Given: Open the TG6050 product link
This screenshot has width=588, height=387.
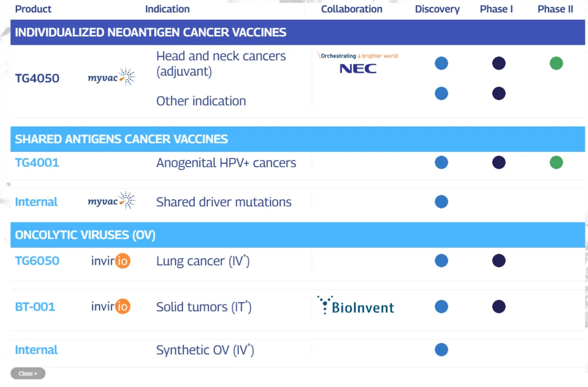Looking at the screenshot, I should pyautogui.click(x=37, y=261).
